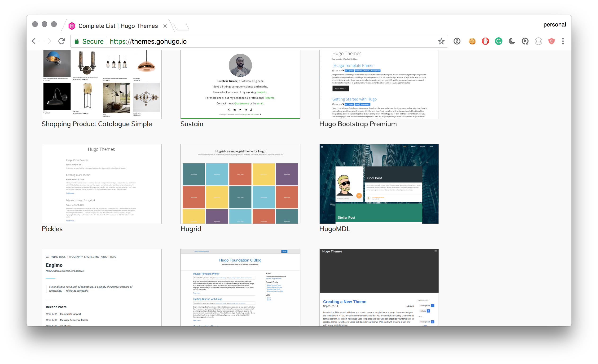The width and height of the screenshot is (598, 364).
Task: Open the circular sync extension icon
Action: click(x=525, y=41)
